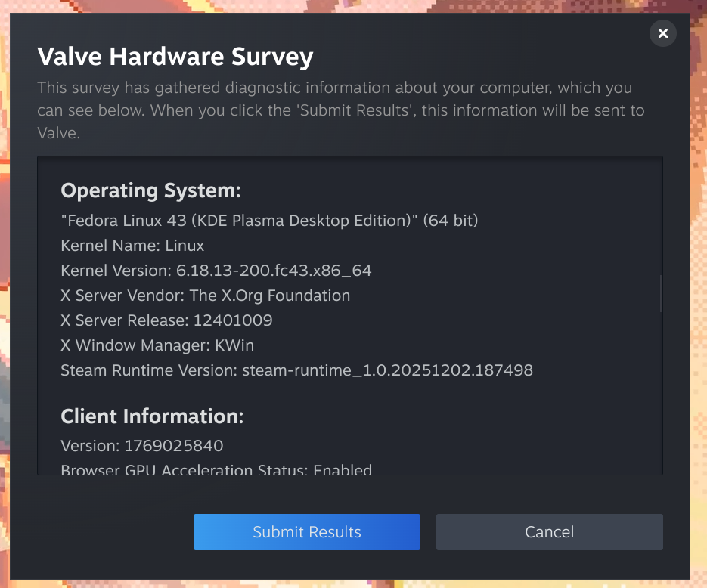This screenshot has width=707, height=588.
Task: Close the Valve Hardware Survey dialog
Action: click(x=662, y=33)
